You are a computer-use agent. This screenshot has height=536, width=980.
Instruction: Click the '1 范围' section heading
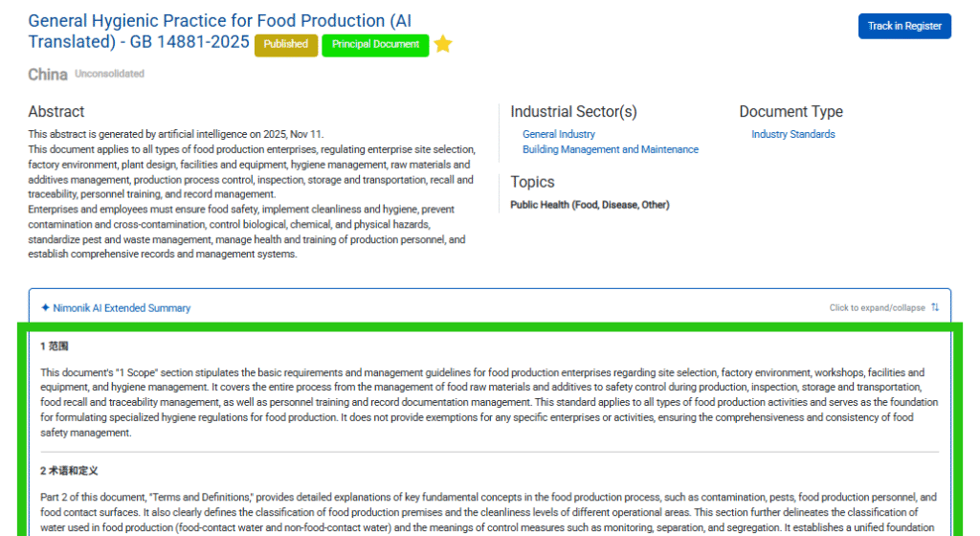coord(55,346)
